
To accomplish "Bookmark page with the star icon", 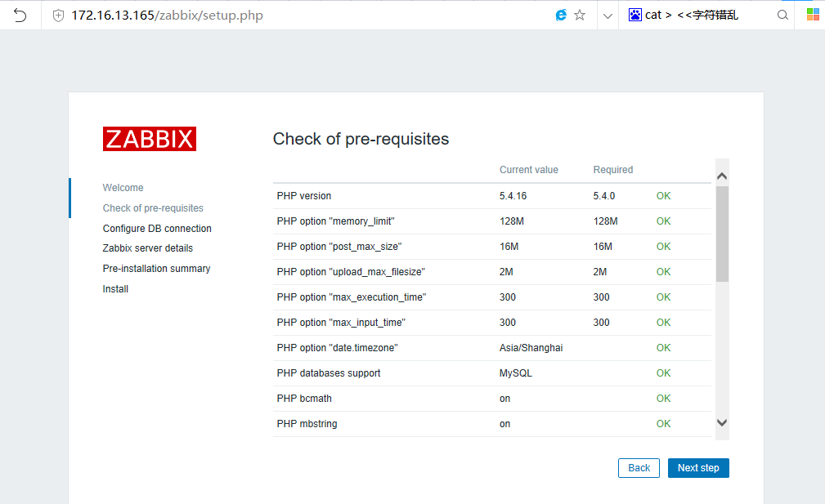I will click(x=580, y=16).
